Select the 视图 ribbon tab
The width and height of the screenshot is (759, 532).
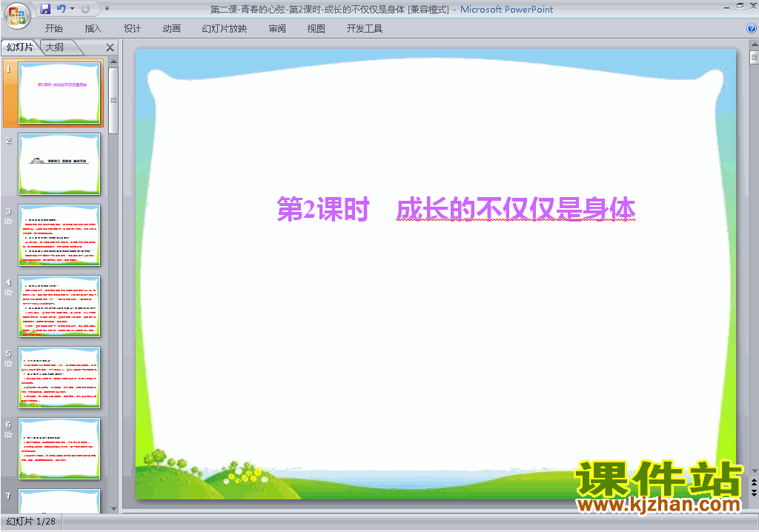[316, 29]
